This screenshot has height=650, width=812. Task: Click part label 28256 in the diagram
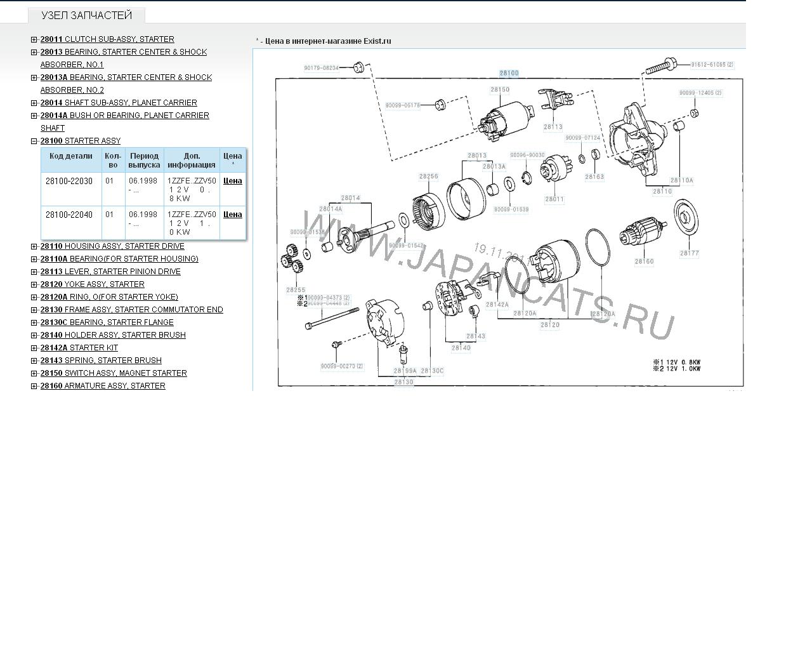click(428, 177)
